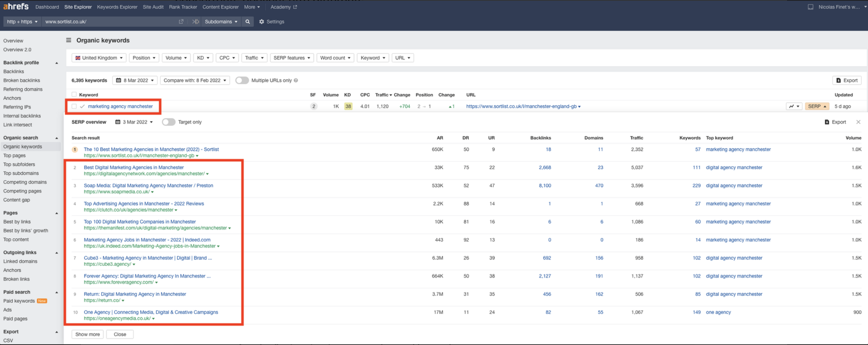The height and width of the screenshot is (345, 868).
Task: Click the ahrefs logo
Action: tap(16, 7)
